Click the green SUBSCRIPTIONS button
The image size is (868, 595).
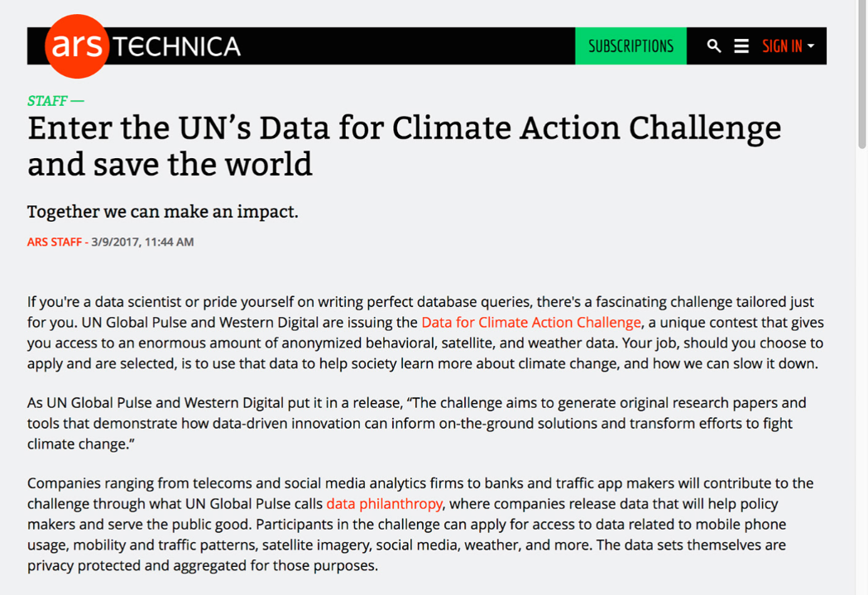[x=631, y=46]
